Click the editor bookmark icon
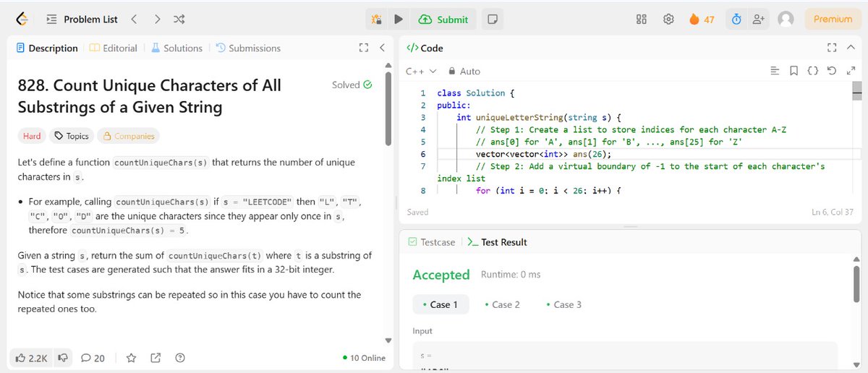868x373 pixels. point(793,71)
